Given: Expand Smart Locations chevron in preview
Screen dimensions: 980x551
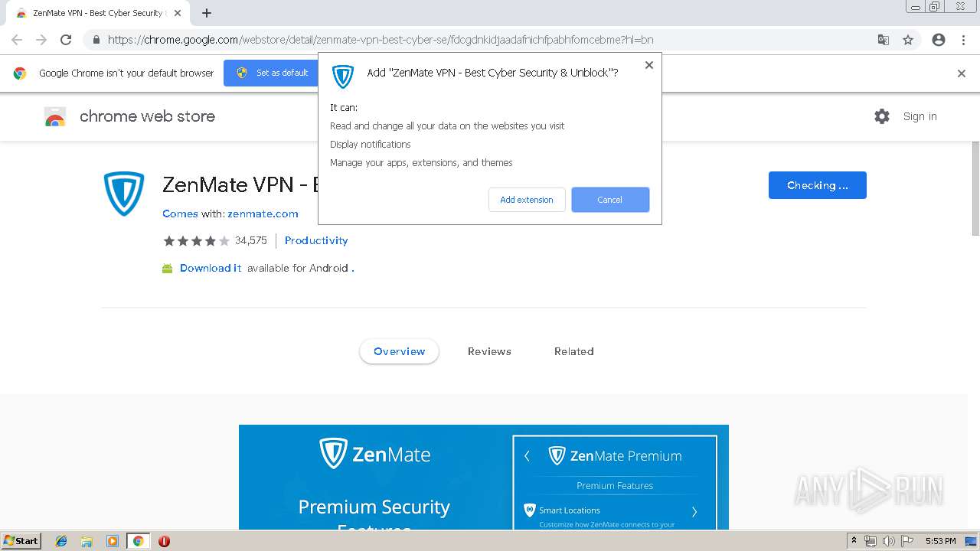Looking at the screenshot, I should pos(694,511).
